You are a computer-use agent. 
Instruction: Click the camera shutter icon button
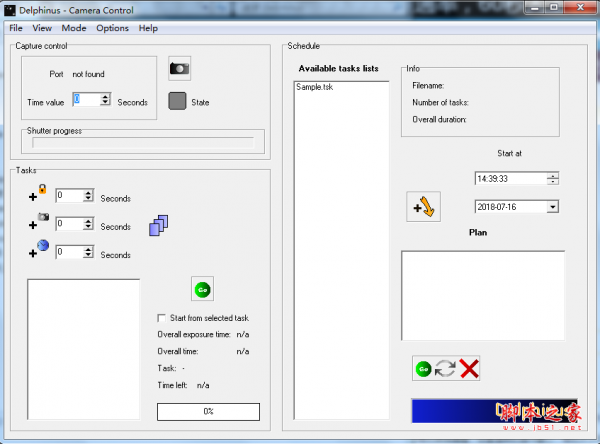(179, 69)
